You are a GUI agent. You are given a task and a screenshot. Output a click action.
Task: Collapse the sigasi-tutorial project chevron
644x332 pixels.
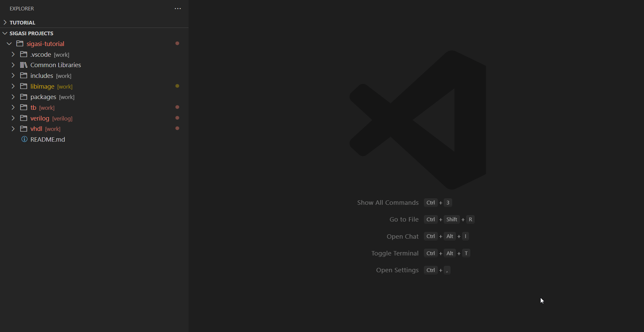click(9, 44)
